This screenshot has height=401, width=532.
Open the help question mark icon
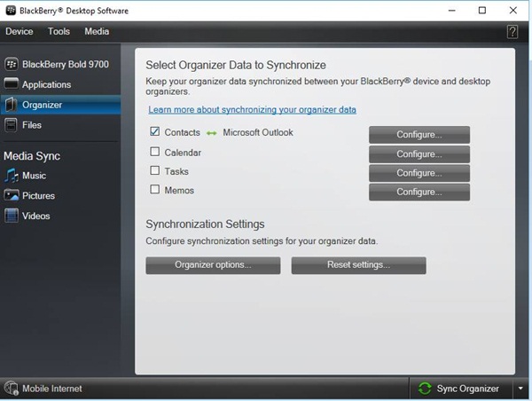pyautogui.click(x=512, y=32)
